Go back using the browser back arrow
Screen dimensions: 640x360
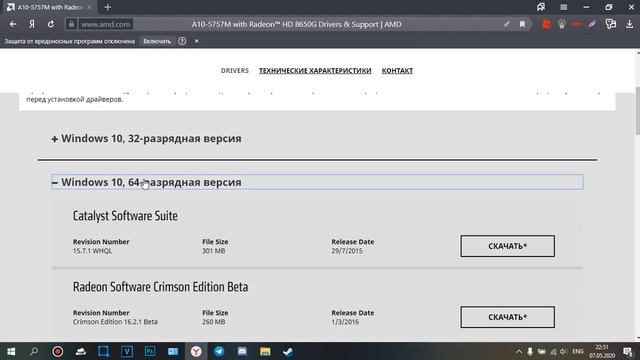point(13,24)
